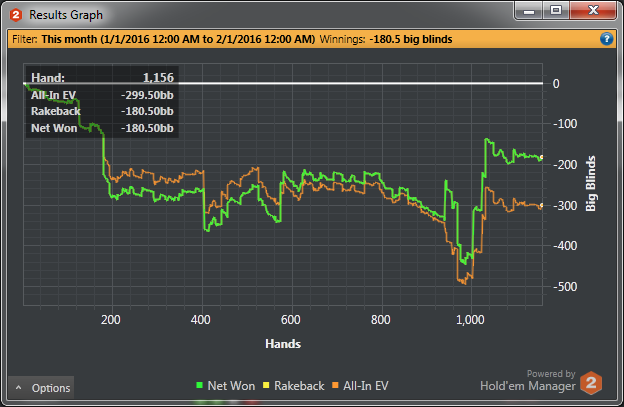
Task: Expand the Options panel
Action: (41, 388)
